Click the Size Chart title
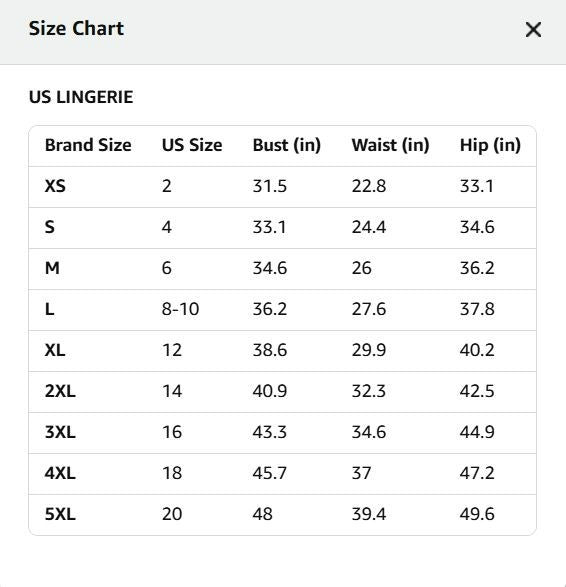This screenshot has height=587, width=566. (76, 28)
